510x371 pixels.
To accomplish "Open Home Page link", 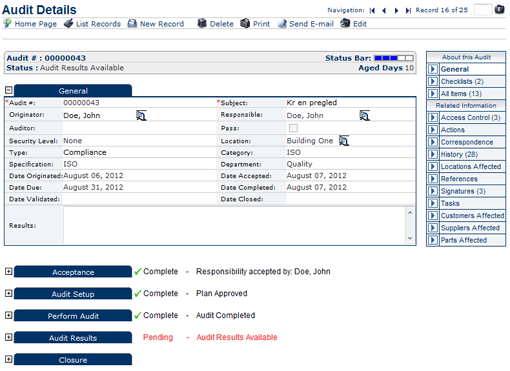I will 36,24.
